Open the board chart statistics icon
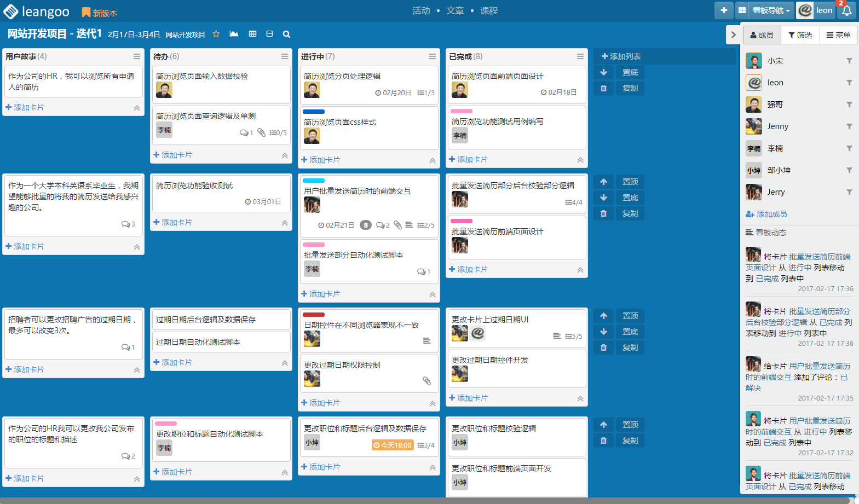The height and width of the screenshot is (504, 859). click(x=234, y=34)
